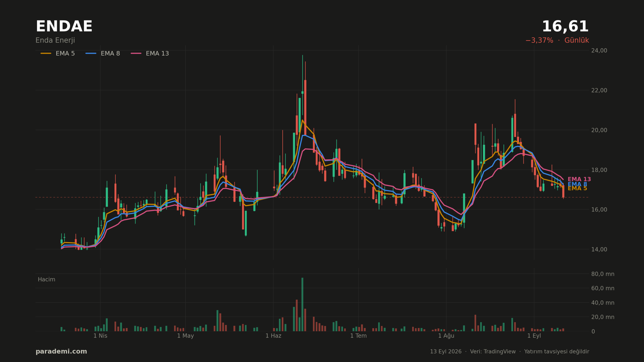Click the 1 Haz date label

pos(273,336)
